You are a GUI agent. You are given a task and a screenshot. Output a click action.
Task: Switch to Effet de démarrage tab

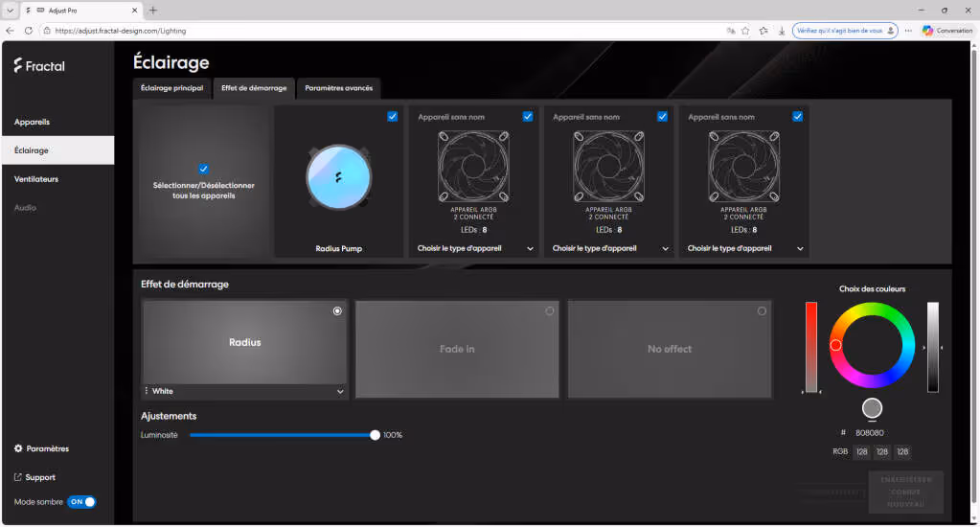tap(254, 88)
